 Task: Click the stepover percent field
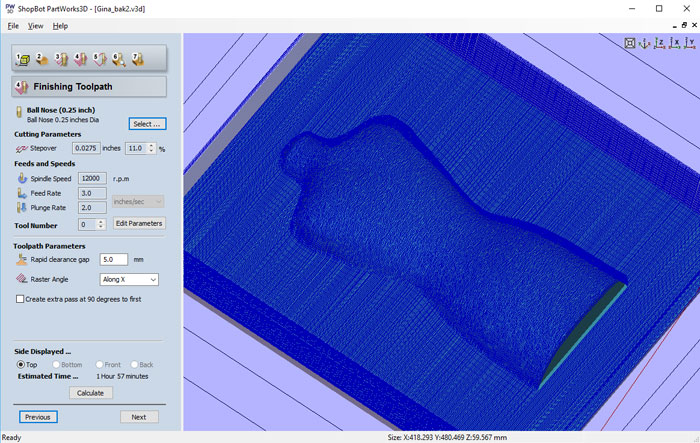pos(136,148)
